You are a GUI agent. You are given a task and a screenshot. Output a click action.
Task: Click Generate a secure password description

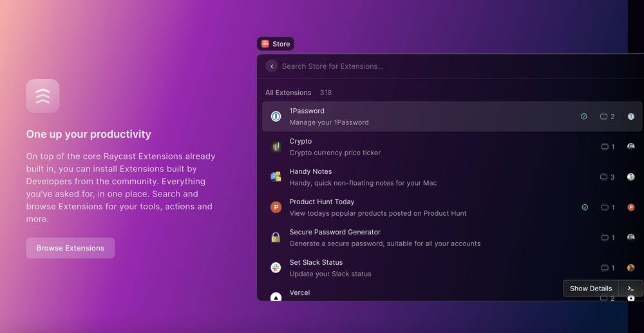pos(385,243)
